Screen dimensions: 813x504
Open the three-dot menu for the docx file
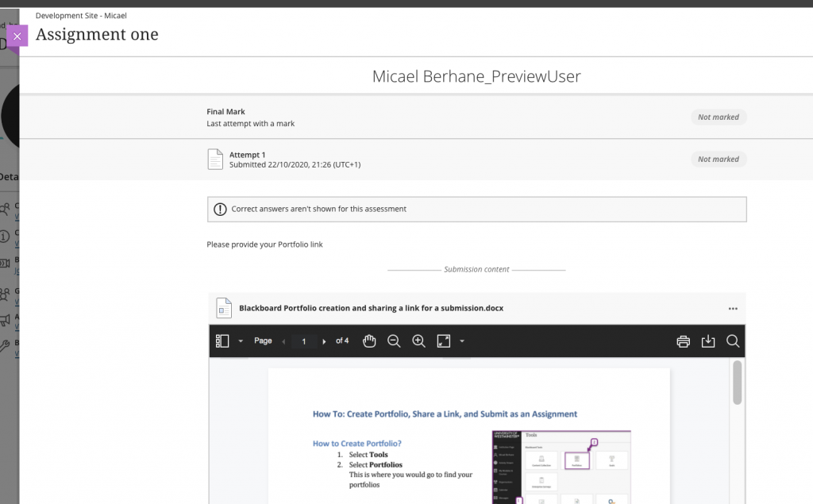click(733, 309)
